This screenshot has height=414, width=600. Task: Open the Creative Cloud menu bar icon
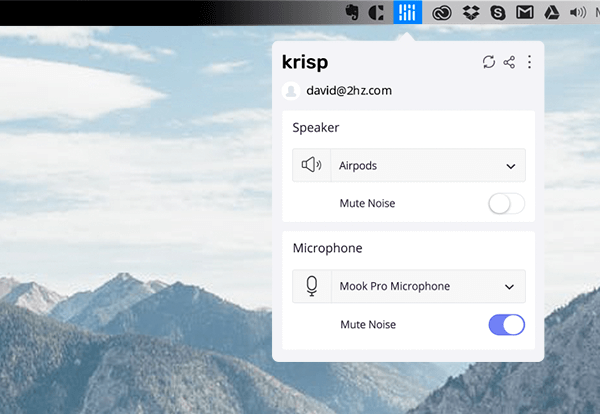pos(442,13)
